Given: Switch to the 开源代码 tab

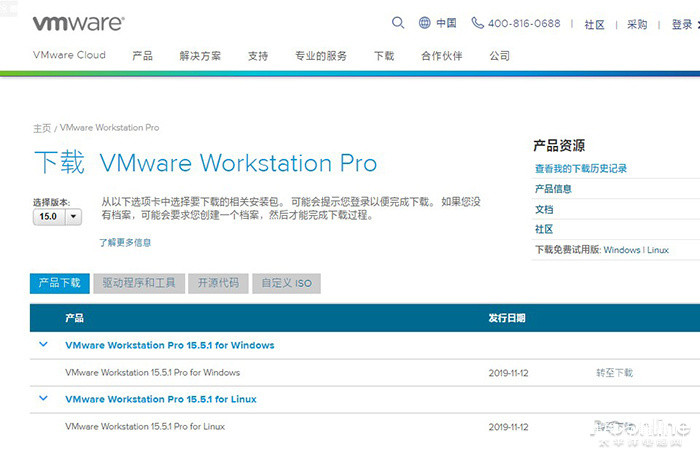Looking at the screenshot, I should [x=218, y=283].
